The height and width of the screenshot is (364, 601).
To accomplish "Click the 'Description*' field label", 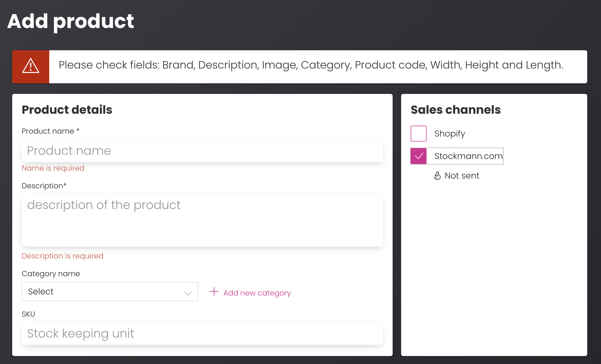I will tap(44, 186).
